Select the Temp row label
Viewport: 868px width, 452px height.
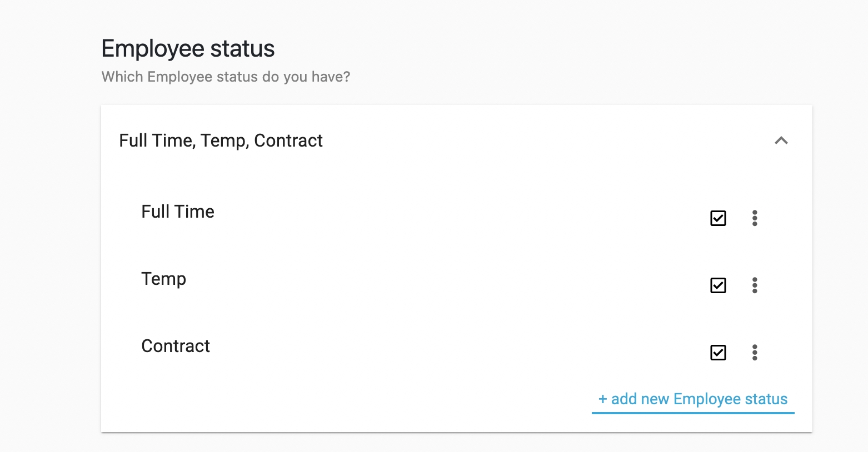point(163,279)
